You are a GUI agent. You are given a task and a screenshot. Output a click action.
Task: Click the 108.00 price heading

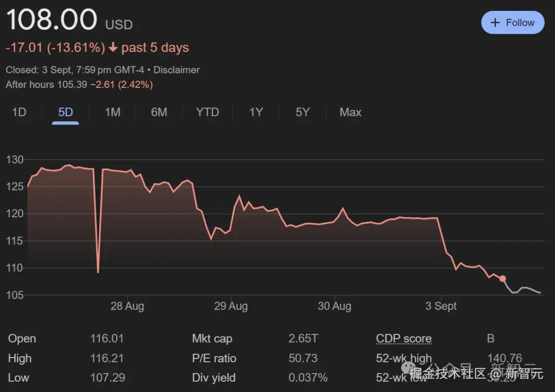point(51,21)
